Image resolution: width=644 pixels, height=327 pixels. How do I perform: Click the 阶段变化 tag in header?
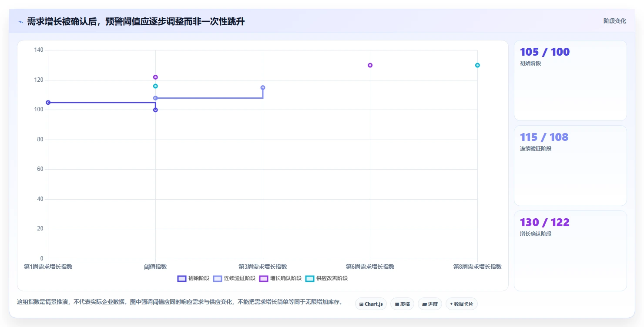tap(615, 21)
